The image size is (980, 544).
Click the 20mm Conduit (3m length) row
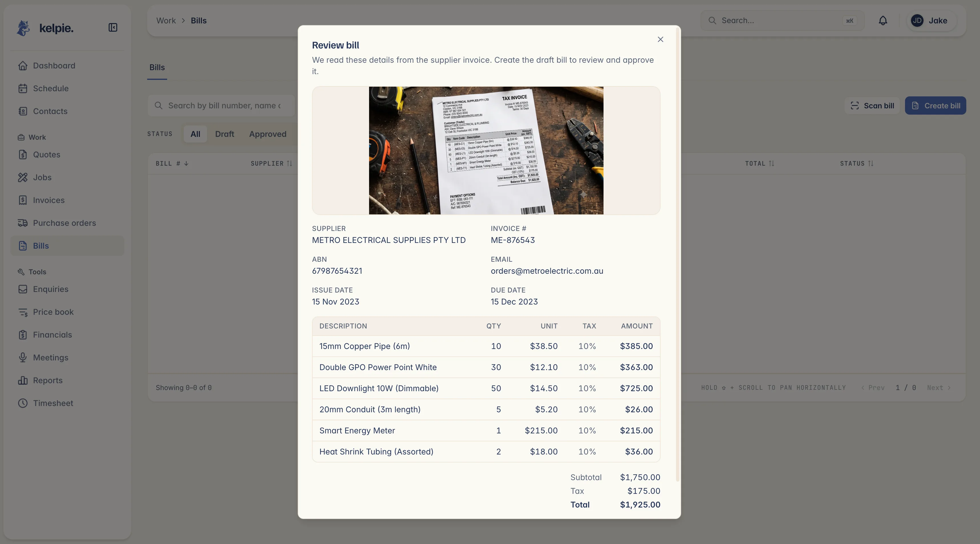[486, 410]
